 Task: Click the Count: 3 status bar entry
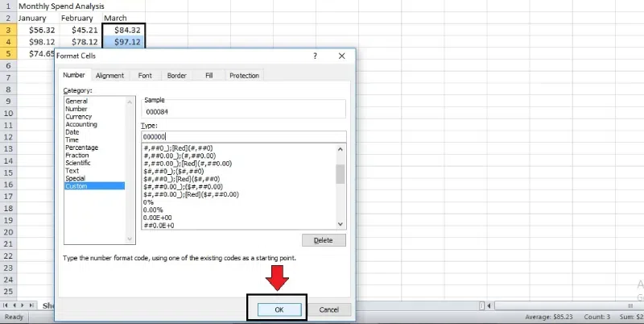coord(597,317)
